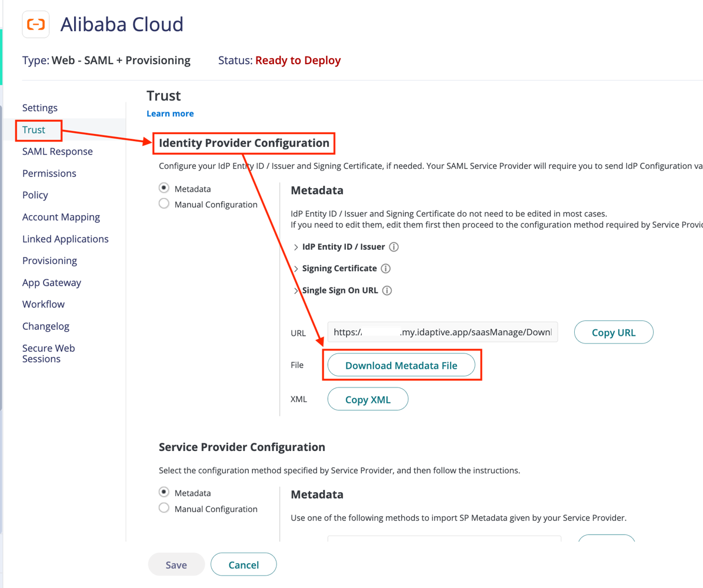Click the info icon next to Signing Certificate
703x588 pixels.
[x=385, y=269]
